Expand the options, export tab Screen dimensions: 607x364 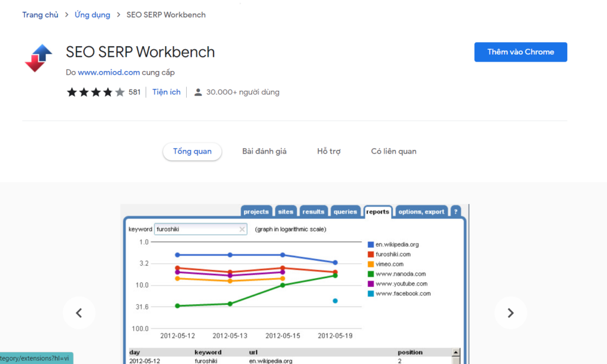[421, 211]
